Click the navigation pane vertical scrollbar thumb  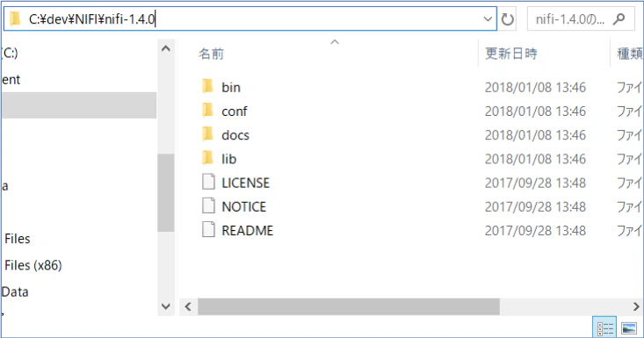[166, 193]
